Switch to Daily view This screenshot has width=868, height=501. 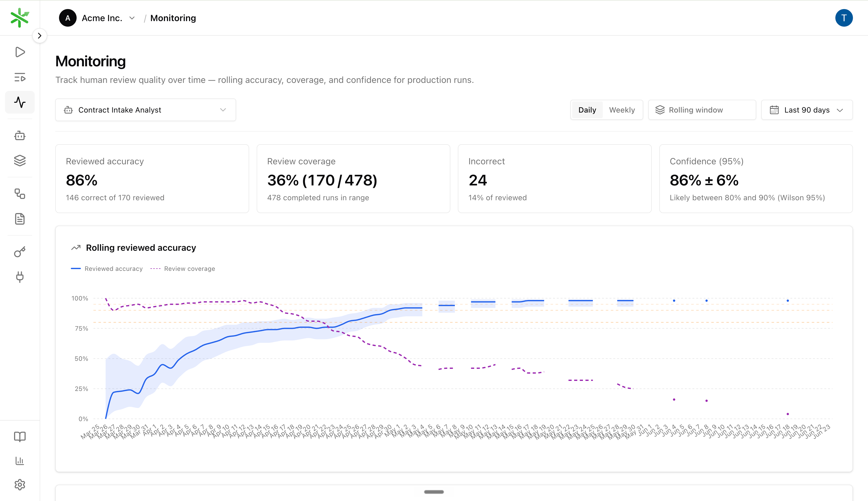coord(587,110)
